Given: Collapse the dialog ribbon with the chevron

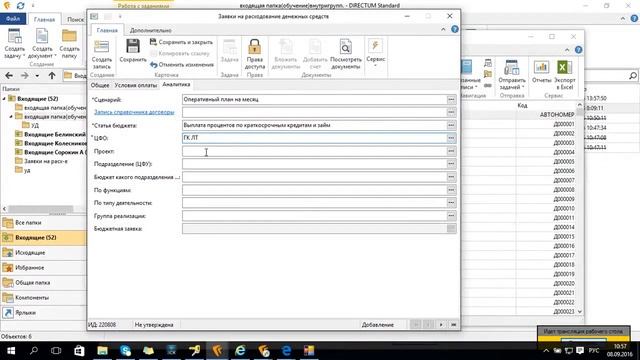Looking at the screenshot, I should [x=443, y=29].
